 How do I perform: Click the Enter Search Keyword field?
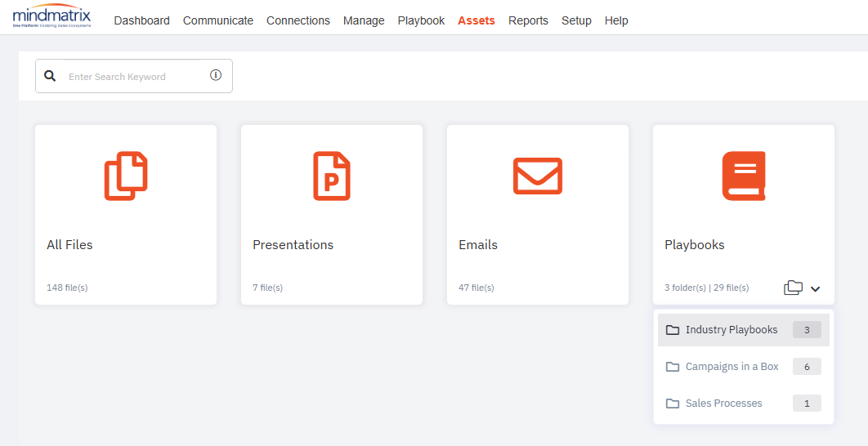[x=131, y=77]
